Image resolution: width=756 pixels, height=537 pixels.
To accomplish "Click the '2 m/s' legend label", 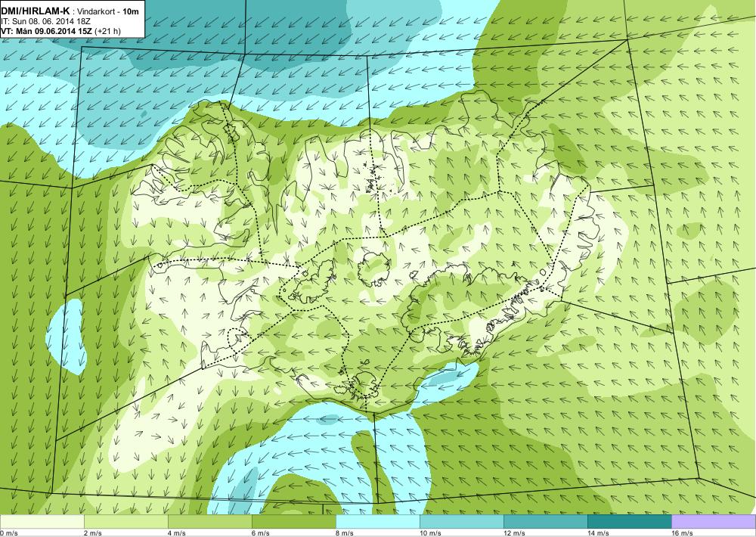I will (x=92, y=532).
